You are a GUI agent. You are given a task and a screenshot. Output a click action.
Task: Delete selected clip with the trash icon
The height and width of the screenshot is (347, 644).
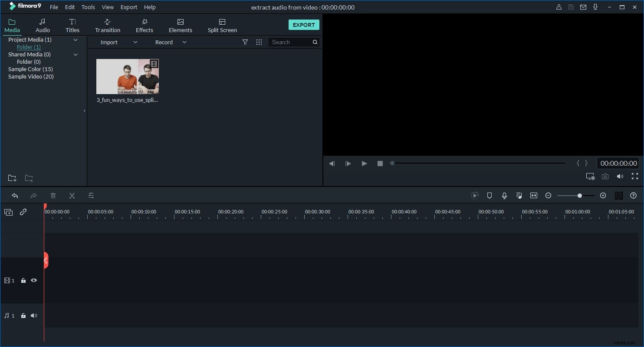pyautogui.click(x=53, y=195)
